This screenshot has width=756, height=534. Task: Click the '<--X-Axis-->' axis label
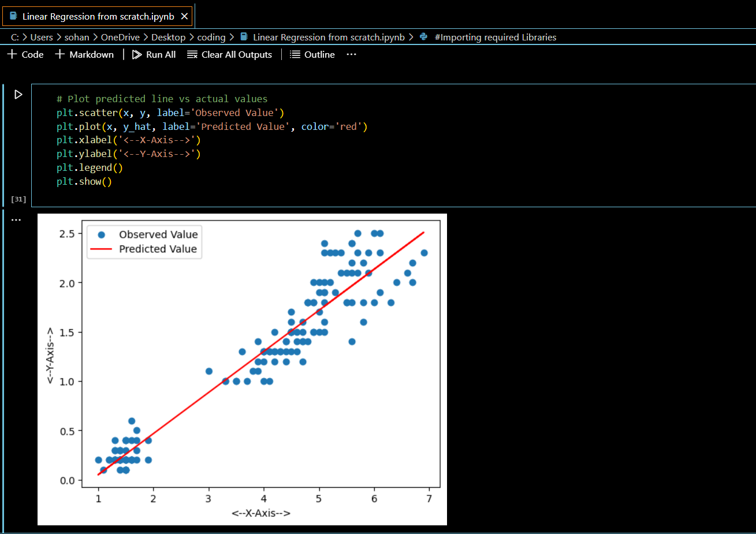[x=261, y=513]
